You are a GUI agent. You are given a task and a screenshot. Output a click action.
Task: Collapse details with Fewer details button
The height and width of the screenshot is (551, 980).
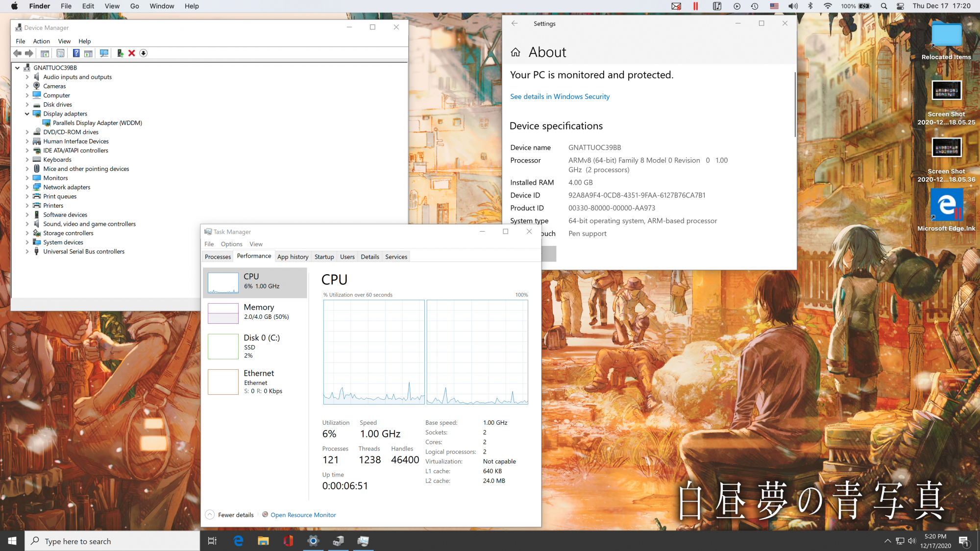230,515
